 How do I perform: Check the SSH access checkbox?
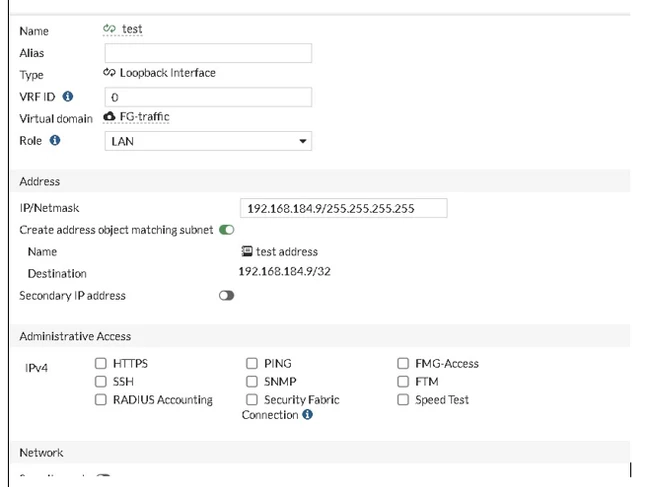coord(100,381)
